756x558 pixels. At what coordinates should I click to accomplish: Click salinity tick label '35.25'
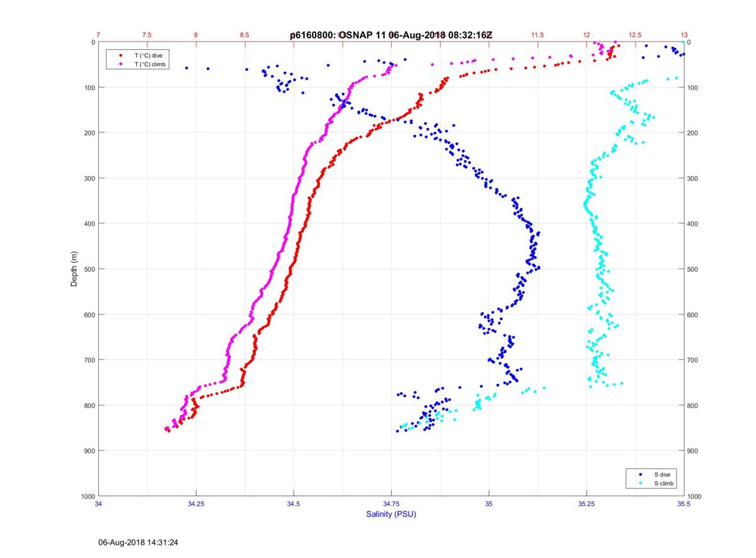pyautogui.click(x=587, y=504)
